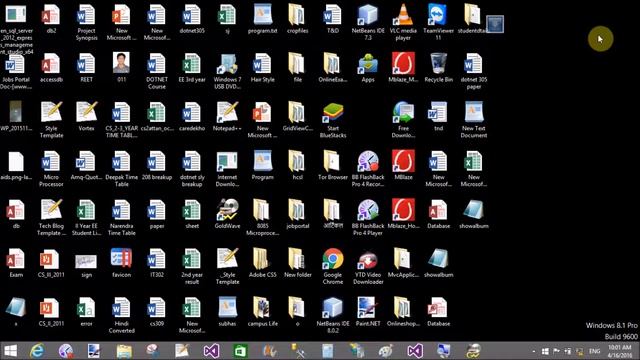Select the Jobs Portal Doc document
This screenshot has height=360, width=640.
tap(16, 71)
